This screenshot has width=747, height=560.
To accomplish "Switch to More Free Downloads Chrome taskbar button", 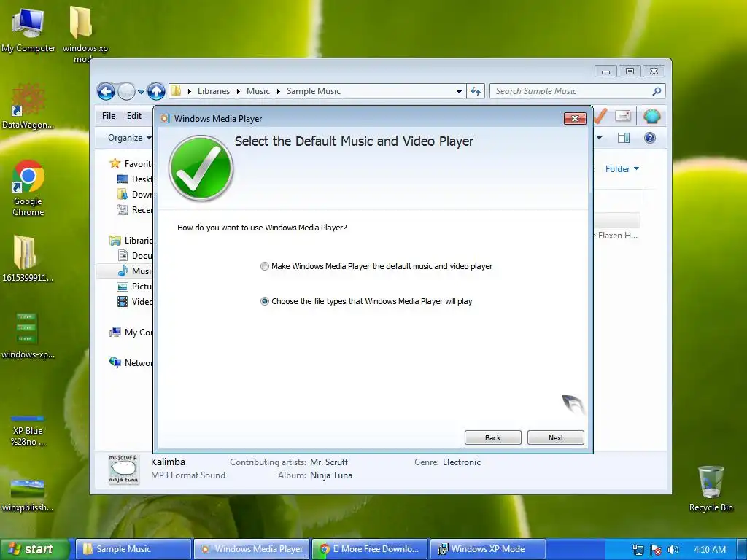I will [x=370, y=549].
